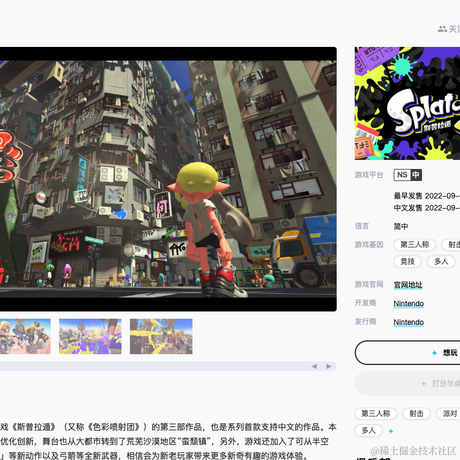Open the Nintendo developer link

(x=409, y=304)
